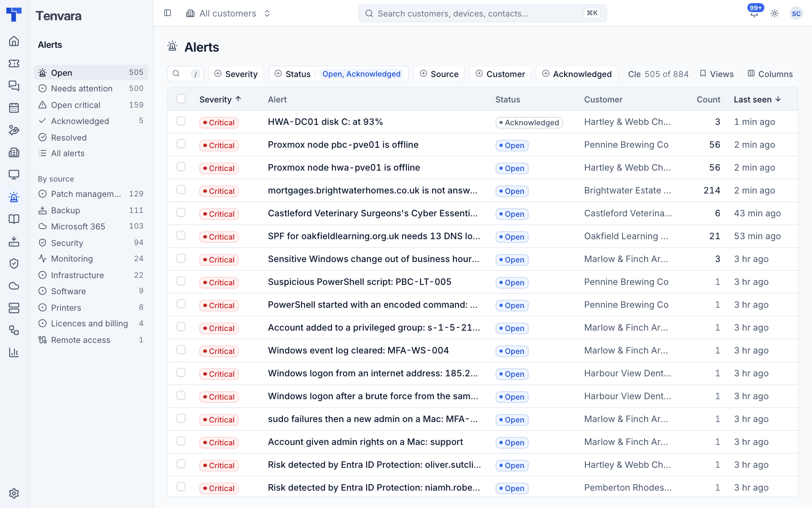This screenshot has width=812, height=508.
Task: Select Resolved view in sidebar
Action: tap(91, 138)
